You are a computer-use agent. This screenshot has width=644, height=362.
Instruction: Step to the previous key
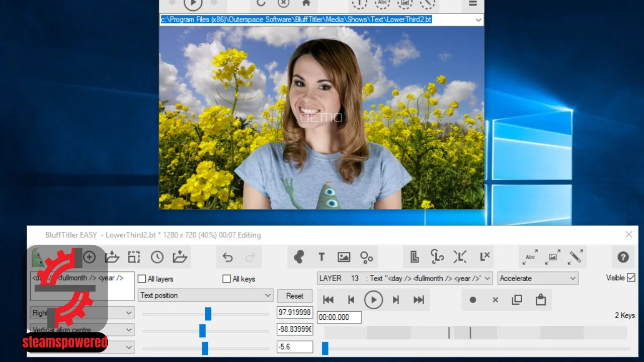(x=351, y=300)
